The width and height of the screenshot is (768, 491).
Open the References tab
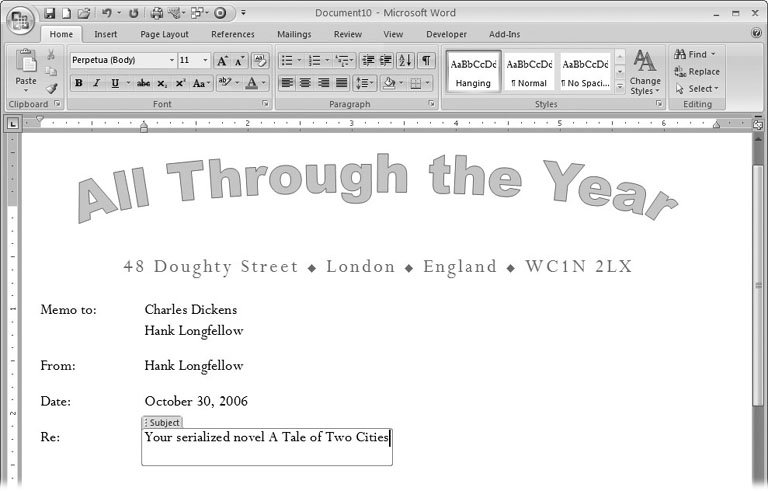(x=233, y=34)
